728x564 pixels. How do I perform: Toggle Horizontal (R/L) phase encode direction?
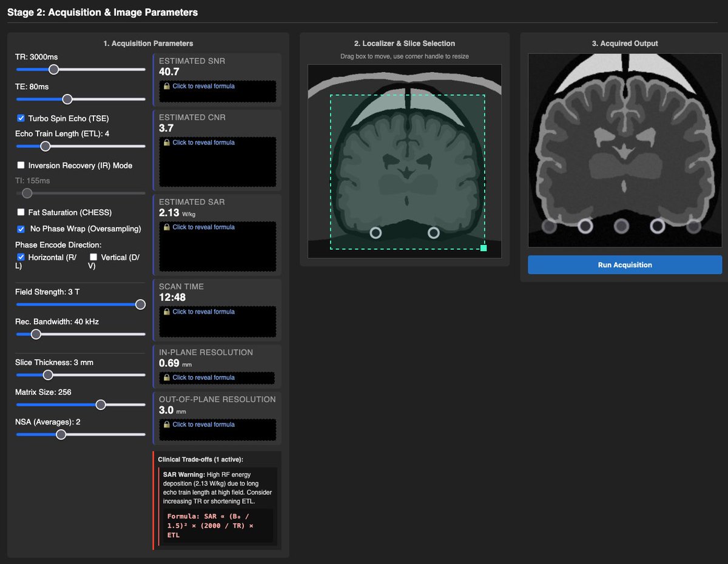point(21,257)
